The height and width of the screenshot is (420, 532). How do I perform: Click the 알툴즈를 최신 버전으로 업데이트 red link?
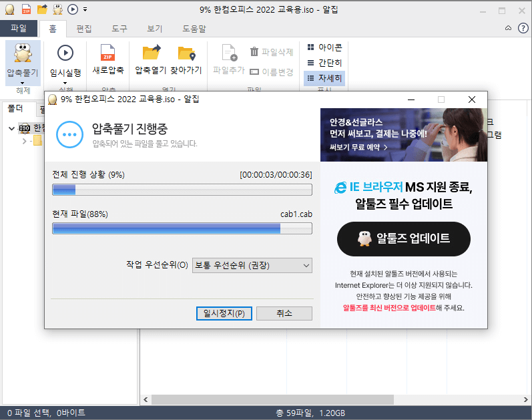click(x=389, y=308)
